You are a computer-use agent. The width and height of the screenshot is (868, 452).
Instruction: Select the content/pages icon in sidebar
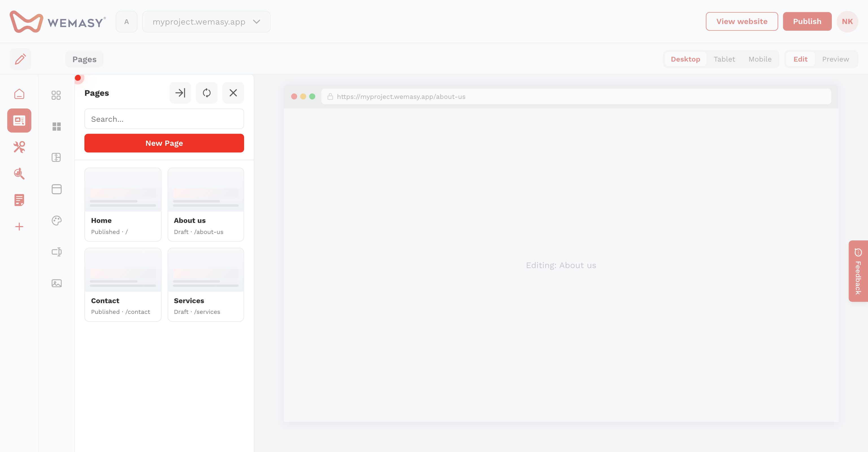pos(19,120)
